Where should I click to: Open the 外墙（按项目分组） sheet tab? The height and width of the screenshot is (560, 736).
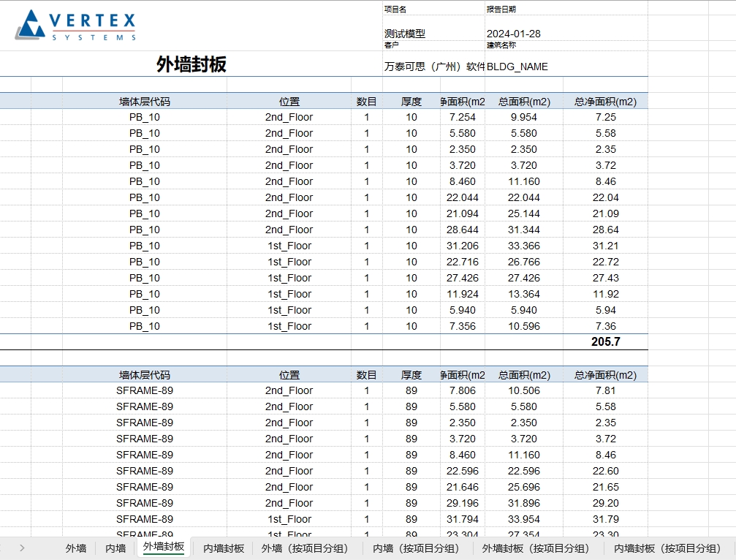coord(308,548)
